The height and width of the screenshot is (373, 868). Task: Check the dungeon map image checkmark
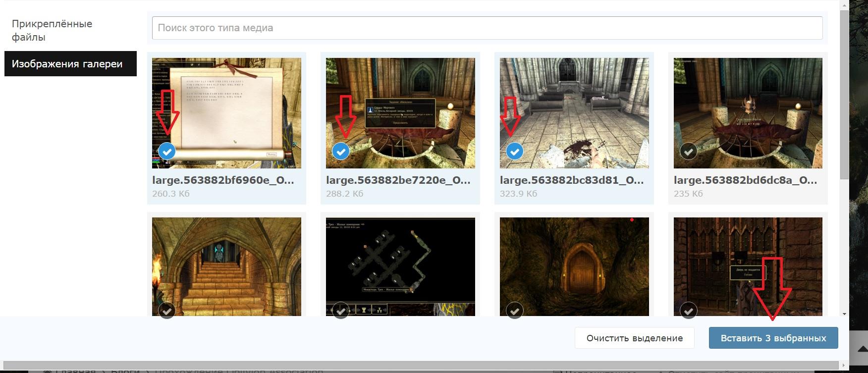click(x=341, y=311)
